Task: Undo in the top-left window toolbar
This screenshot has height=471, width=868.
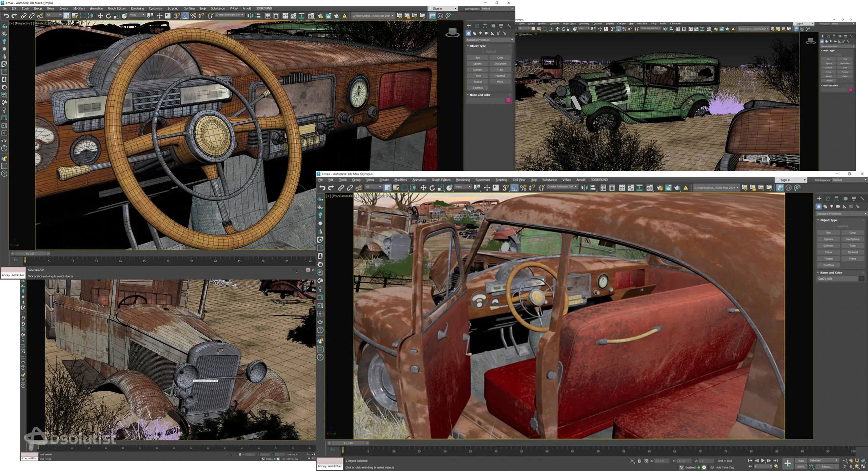Action: pos(6,16)
